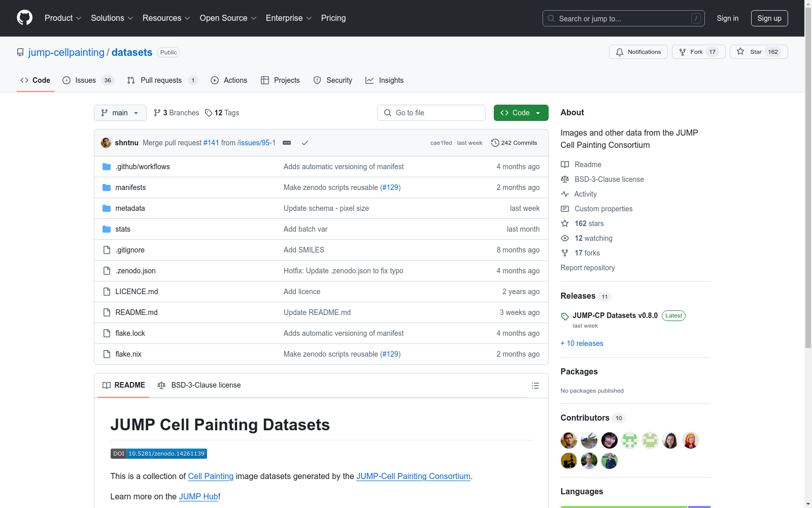Open the 242 Commits history

click(x=514, y=143)
